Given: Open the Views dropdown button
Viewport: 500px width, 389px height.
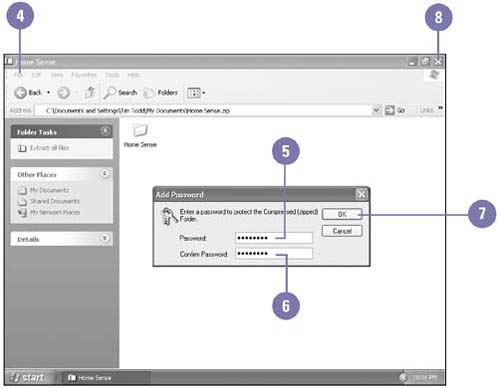Looking at the screenshot, I should tap(196, 93).
